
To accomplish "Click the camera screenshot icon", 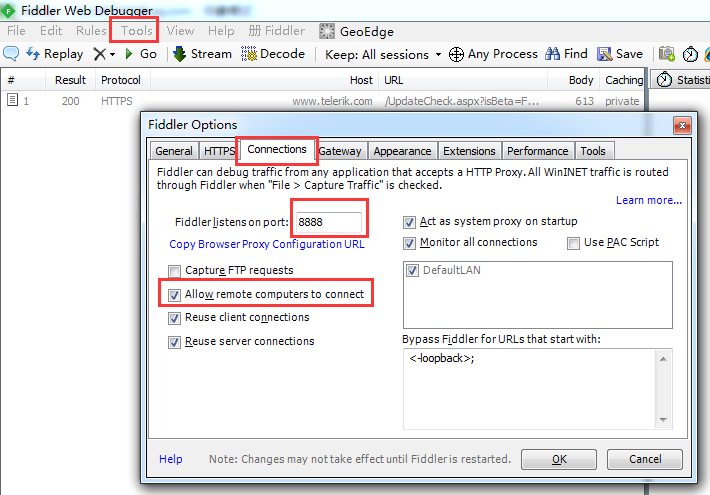I will [667, 54].
